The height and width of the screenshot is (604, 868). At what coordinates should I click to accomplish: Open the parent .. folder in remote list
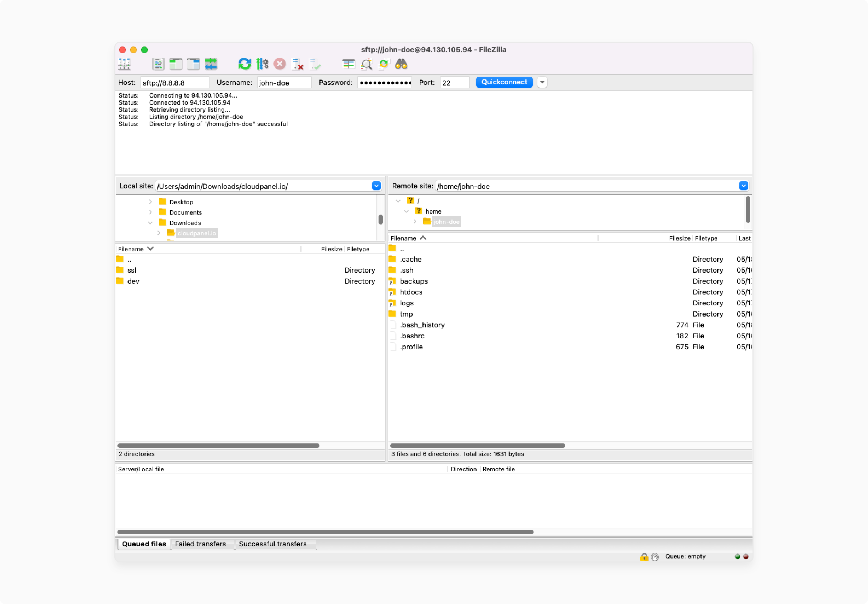(570, 248)
